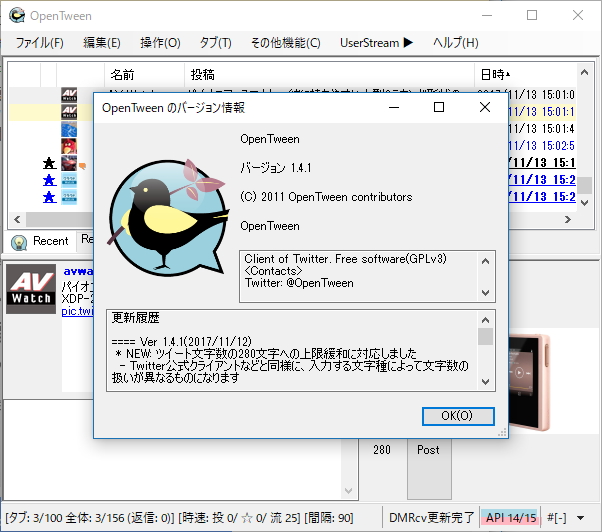Open the 操作(O) menu
The image size is (602, 532).
click(x=160, y=43)
